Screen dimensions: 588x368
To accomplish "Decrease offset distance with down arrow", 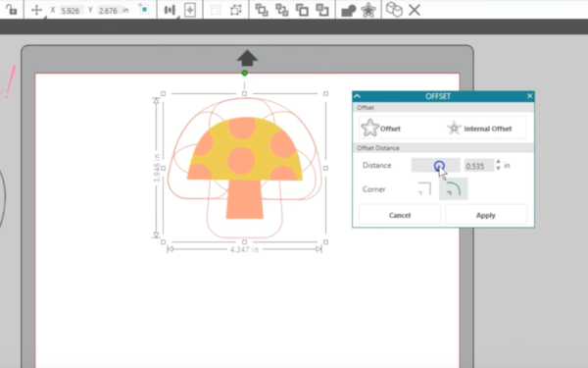I will (x=498, y=169).
